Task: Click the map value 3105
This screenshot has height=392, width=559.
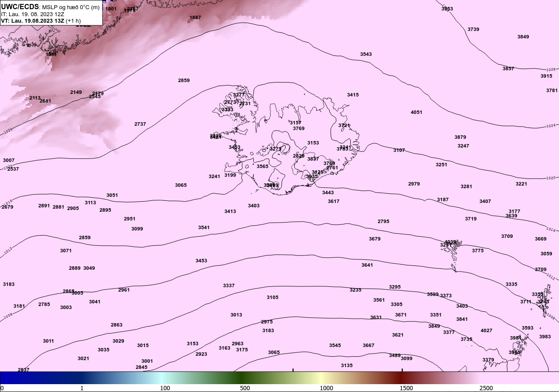Action: coord(273,297)
